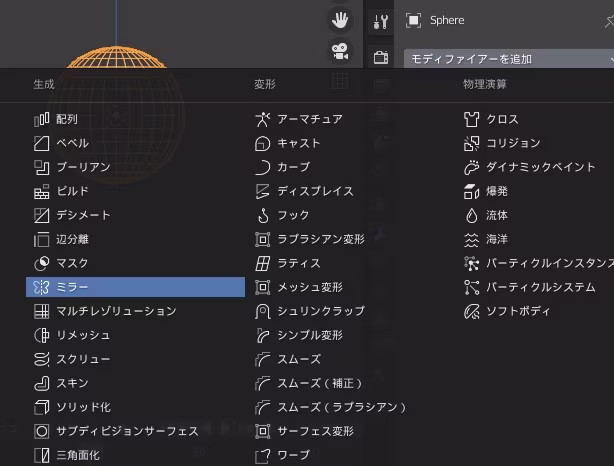Click the ビルド build modifier icon
The width and height of the screenshot is (614, 466).
(x=42, y=191)
